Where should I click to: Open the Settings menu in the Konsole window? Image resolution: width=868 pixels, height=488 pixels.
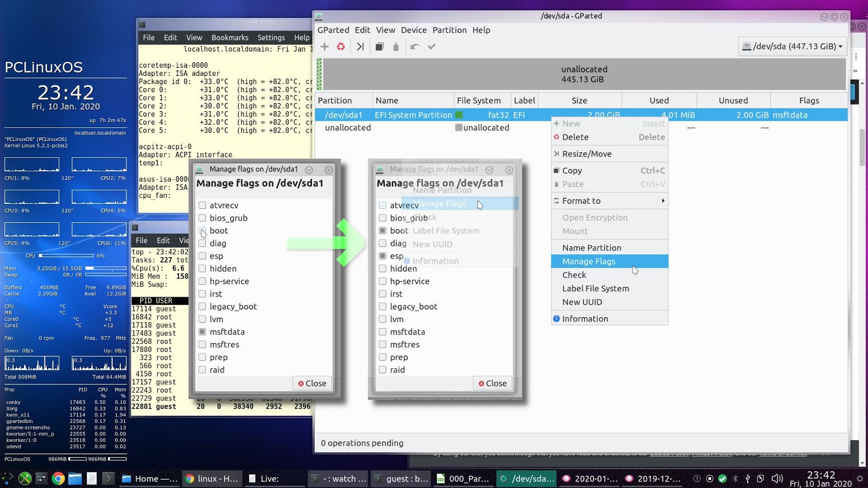pos(271,37)
